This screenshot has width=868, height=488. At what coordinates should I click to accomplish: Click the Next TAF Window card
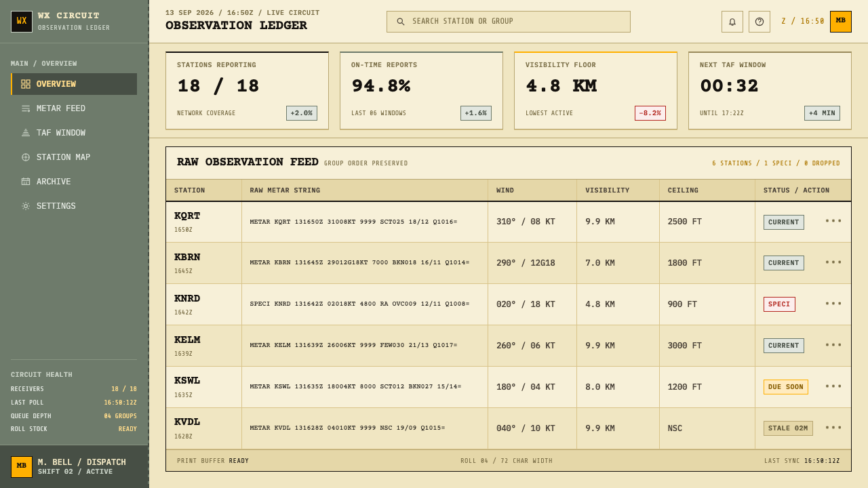770,91
